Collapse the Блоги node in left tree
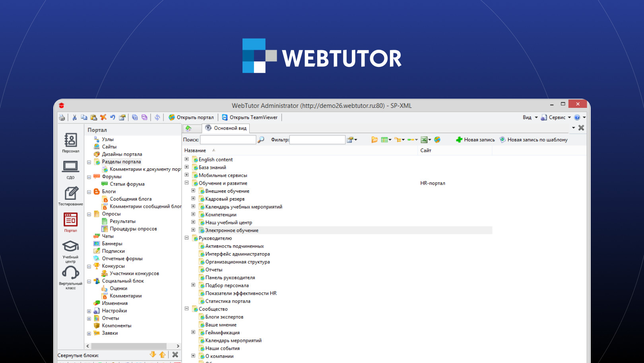Screen dimensions: 644x363 coord(89,192)
